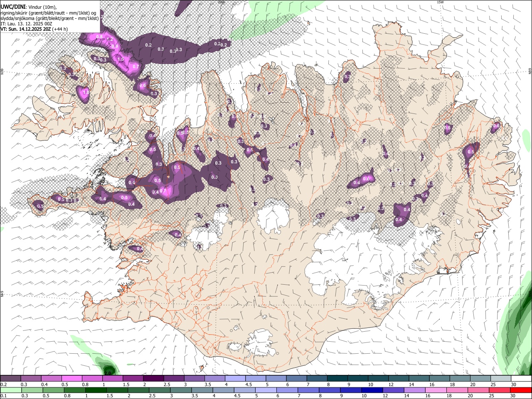Click the '(+44 h)' forecast offset text
Viewport: 532px width, 399px height.
click(60, 29)
